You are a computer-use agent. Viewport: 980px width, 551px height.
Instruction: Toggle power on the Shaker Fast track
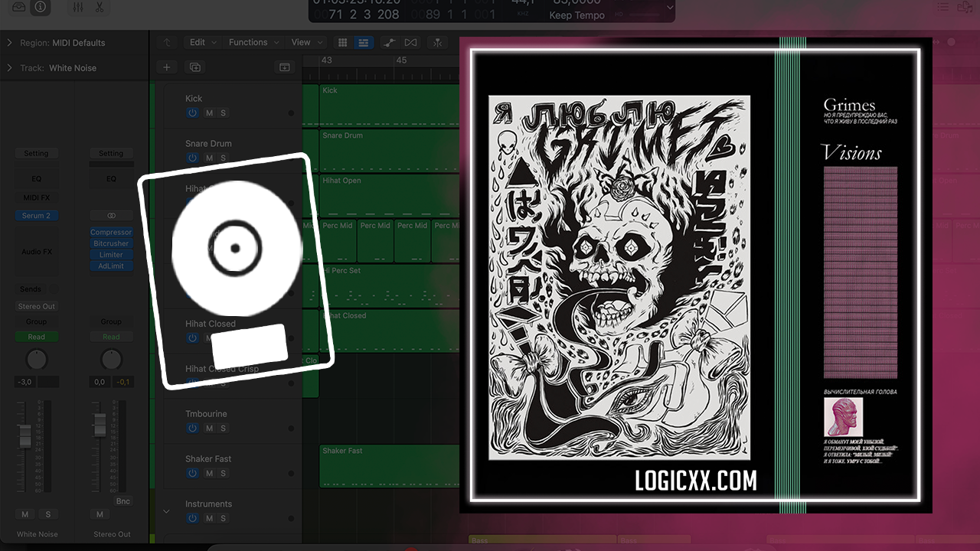coord(192,474)
